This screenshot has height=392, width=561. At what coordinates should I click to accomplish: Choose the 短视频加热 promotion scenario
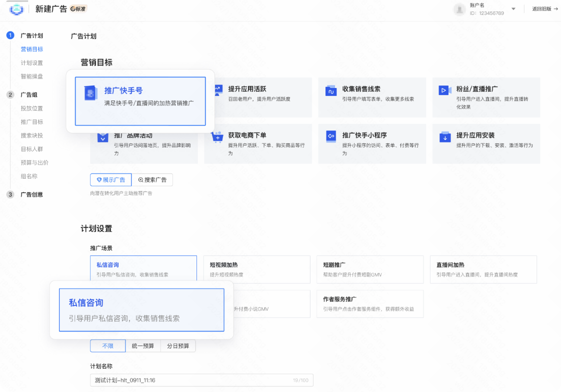(x=256, y=269)
